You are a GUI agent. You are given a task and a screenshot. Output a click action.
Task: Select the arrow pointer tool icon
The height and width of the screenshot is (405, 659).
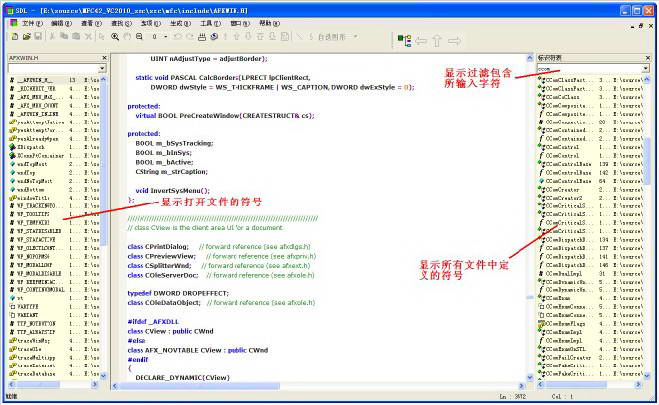[x=101, y=37]
